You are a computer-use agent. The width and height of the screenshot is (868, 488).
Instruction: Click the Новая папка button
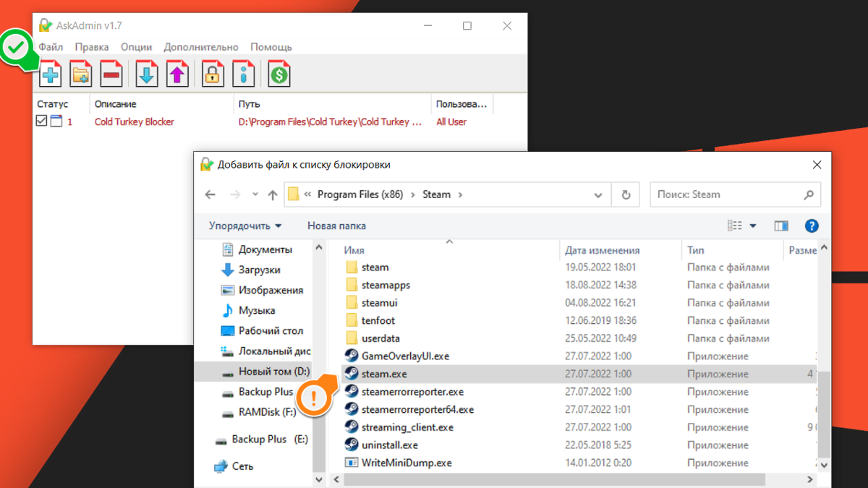point(336,226)
